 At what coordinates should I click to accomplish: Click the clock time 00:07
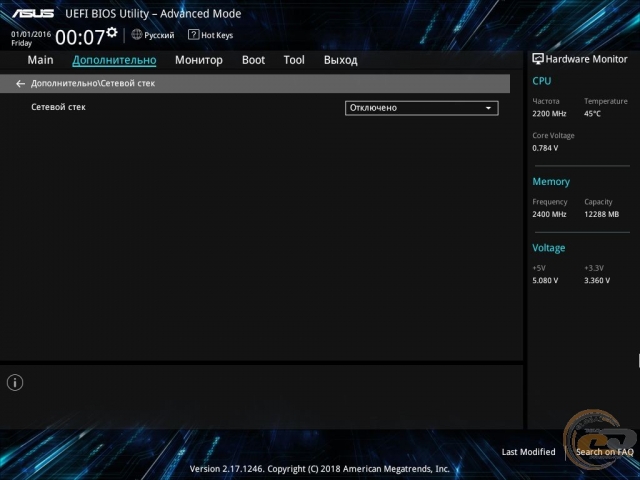80,38
